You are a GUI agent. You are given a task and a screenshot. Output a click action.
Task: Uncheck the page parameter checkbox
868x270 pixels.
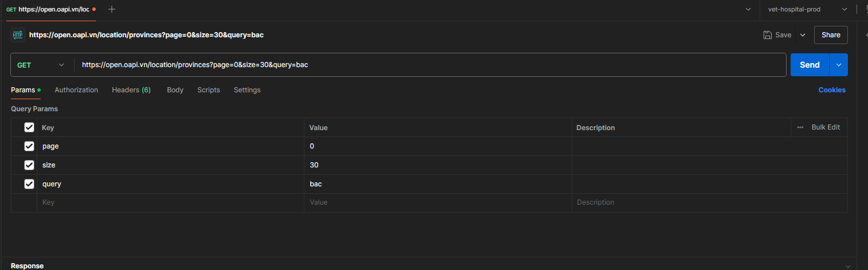[29, 146]
